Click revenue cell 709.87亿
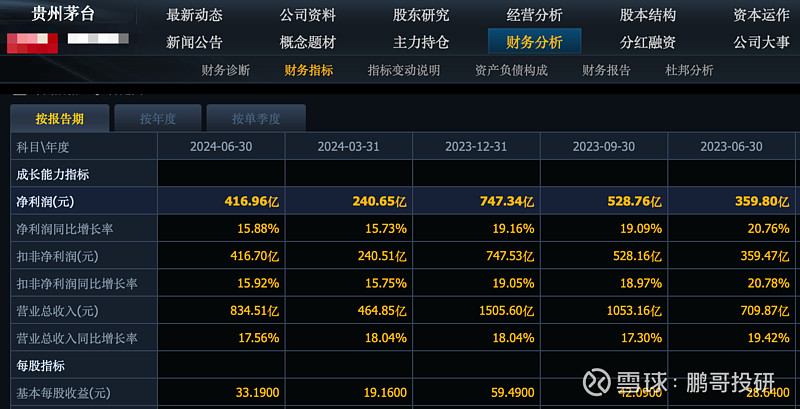The height and width of the screenshot is (409, 800). coord(763,311)
